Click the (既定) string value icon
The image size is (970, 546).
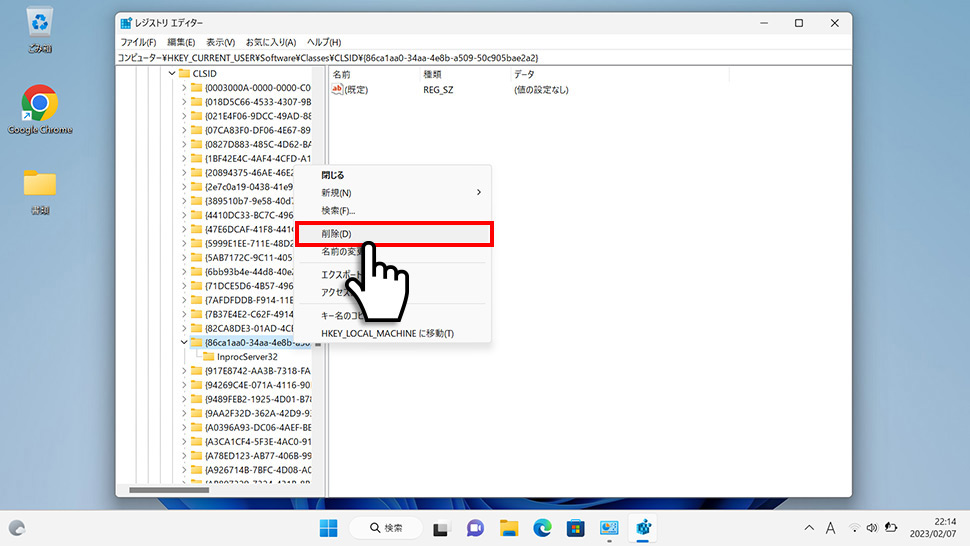pos(337,90)
